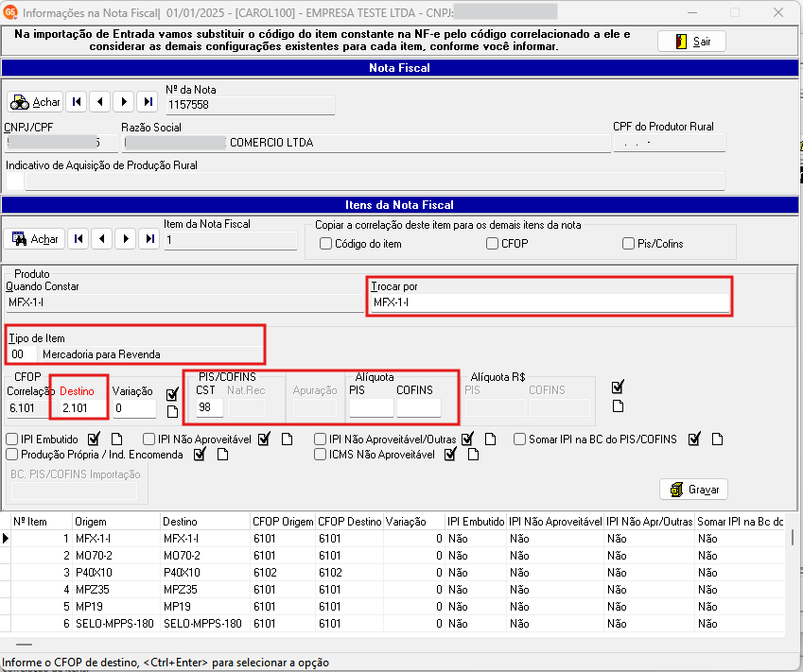Click blank page icon after Produção Própria / Ind. Encomenda
Screen dimensions: 803x672
pos(223,455)
